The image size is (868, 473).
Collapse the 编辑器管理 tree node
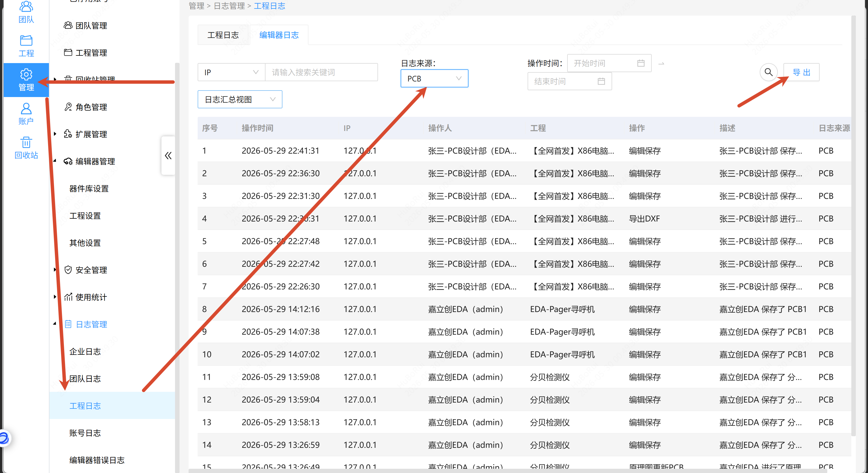(x=55, y=161)
